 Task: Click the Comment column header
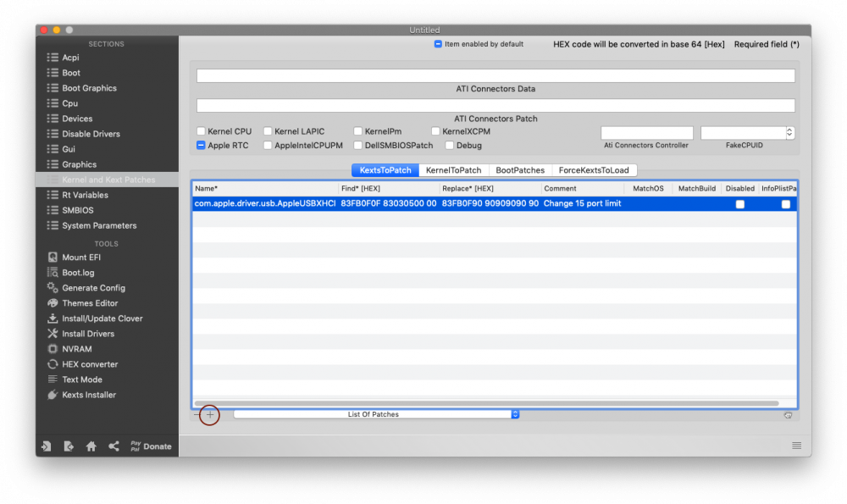pos(583,189)
